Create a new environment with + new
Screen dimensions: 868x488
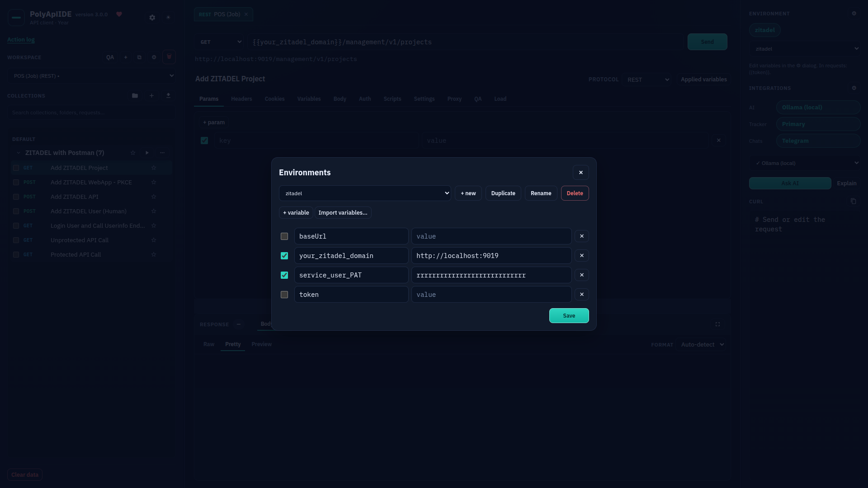468,193
